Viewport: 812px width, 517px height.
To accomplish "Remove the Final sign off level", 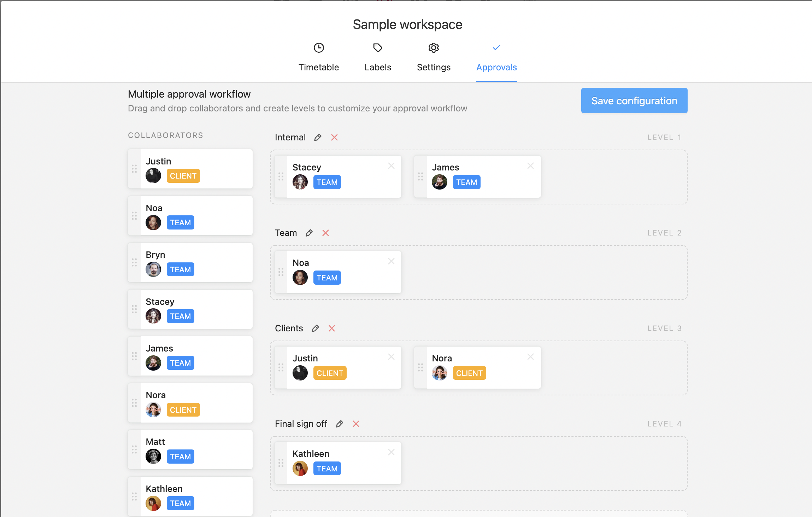I will click(x=356, y=424).
